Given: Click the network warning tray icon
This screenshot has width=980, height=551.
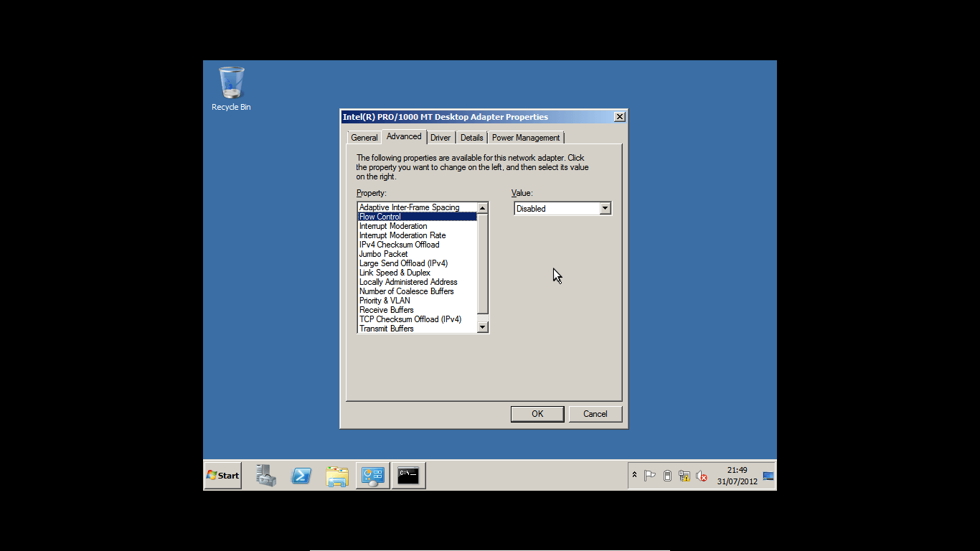Looking at the screenshot, I should (684, 476).
